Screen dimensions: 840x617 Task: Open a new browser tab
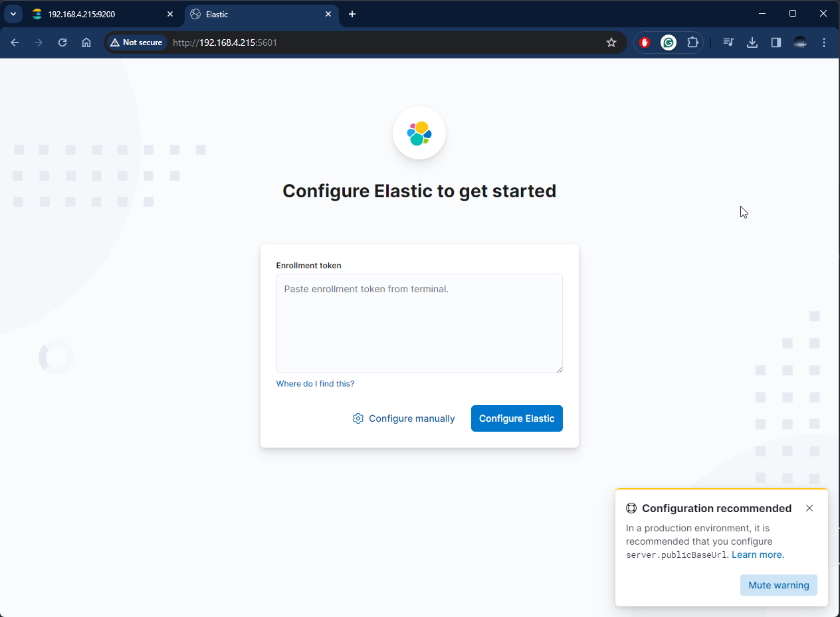point(352,14)
